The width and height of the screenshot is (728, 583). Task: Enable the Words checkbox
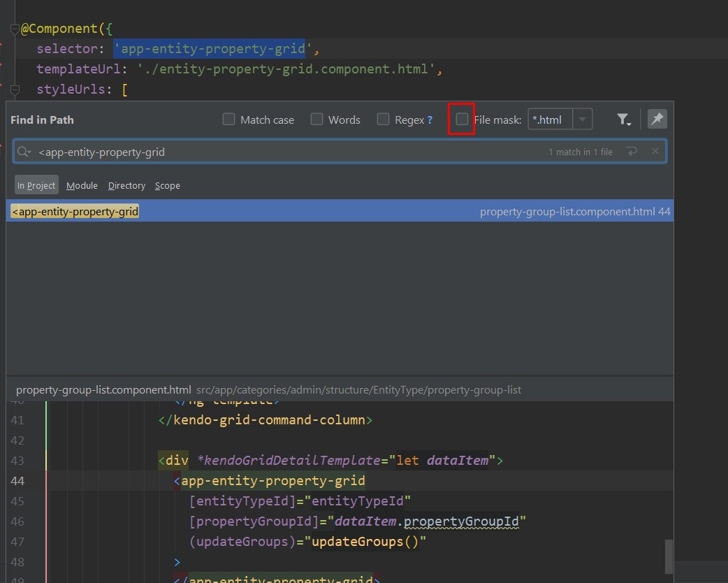(316, 120)
